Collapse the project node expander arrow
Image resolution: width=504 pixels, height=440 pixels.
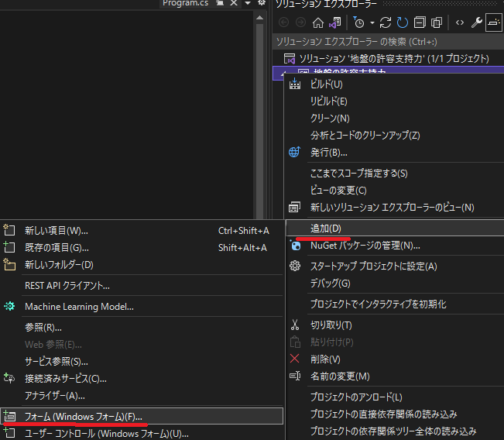pos(279,72)
